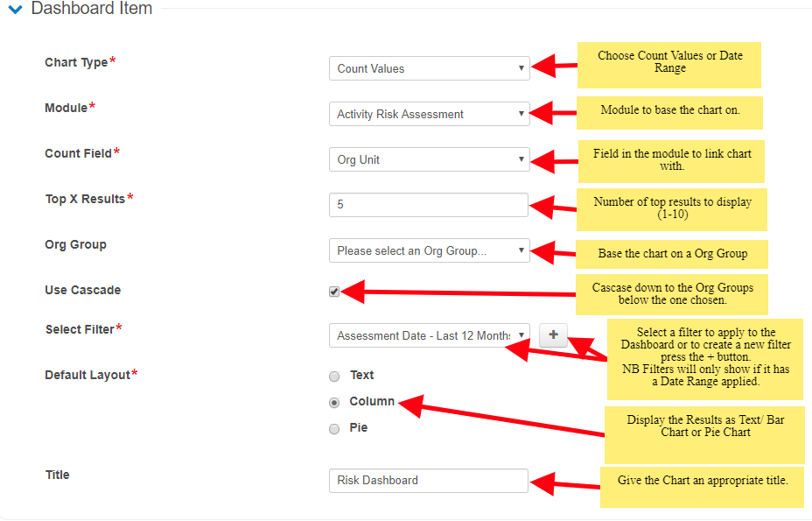This screenshot has height=521, width=812.
Task: Open the Chart Type dropdown
Action: tap(429, 68)
